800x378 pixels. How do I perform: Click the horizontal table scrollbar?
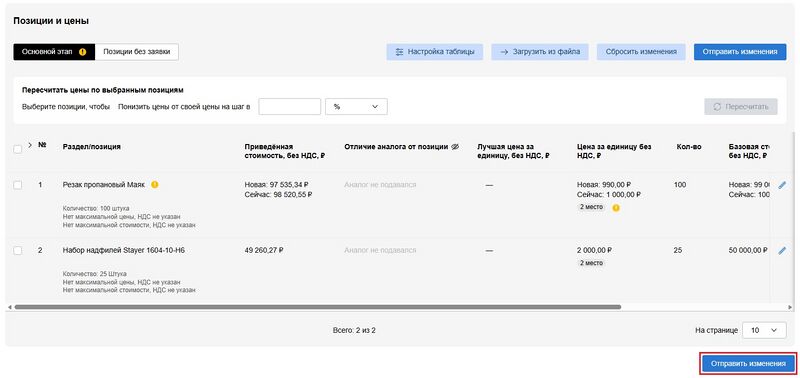pyautogui.click(x=317, y=307)
